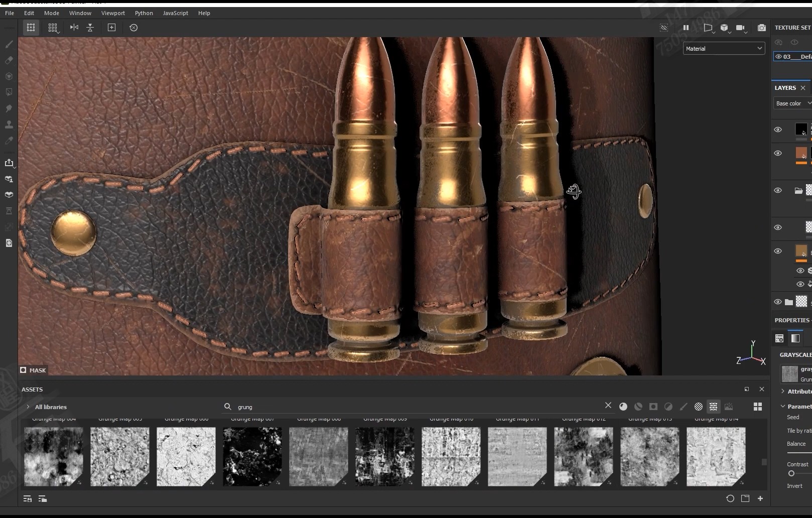812x518 pixels.
Task: Clear the asset search with X button
Action: tap(608, 406)
